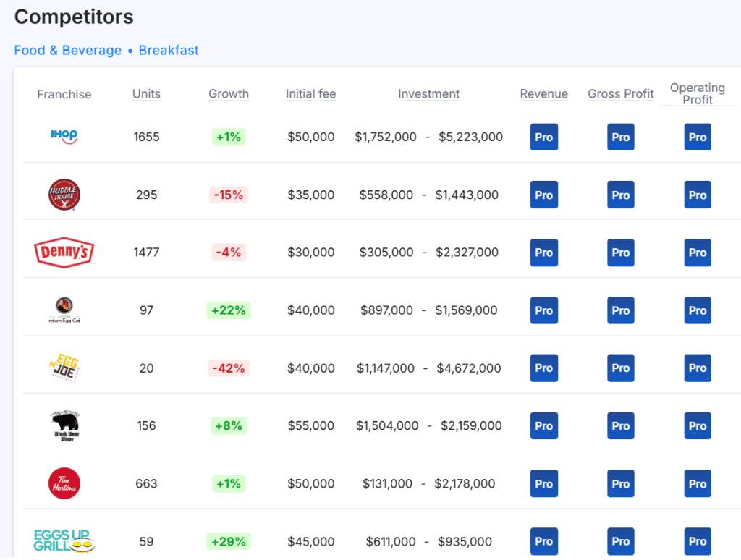This screenshot has height=560, width=741.
Task: Unlock Broken Egg Cafe Operating Profit Pro button
Action: [698, 310]
